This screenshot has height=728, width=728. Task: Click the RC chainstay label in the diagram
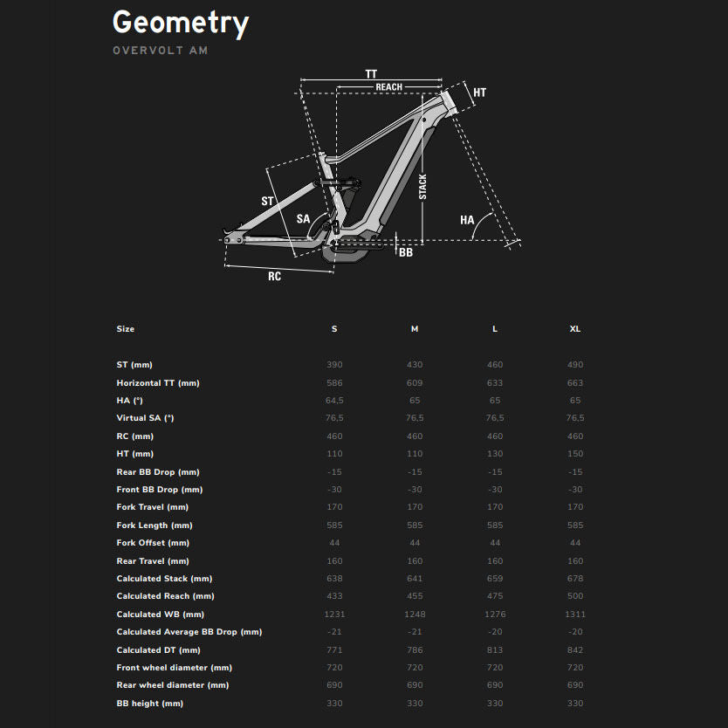coord(274,276)
